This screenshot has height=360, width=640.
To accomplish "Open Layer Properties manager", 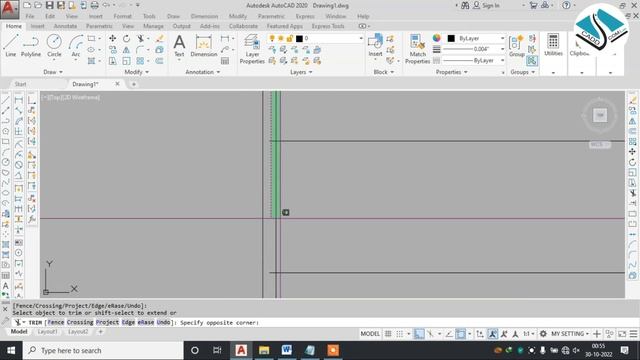I will pyautogui.click(x=252, y=49).
